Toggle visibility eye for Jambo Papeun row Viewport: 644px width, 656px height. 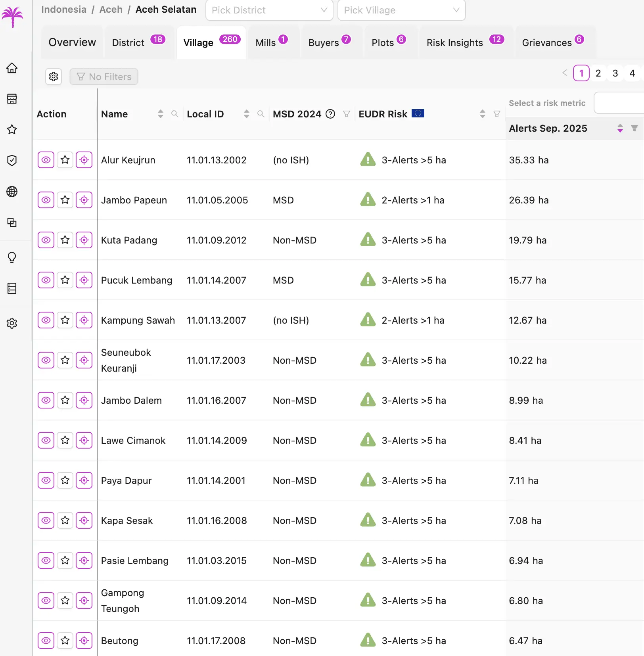[46, 200]
